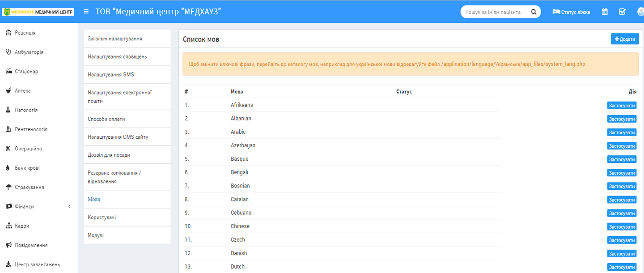Open Налаштування CMS сайту
Viewport: 644px width, 273px height.
coord(127,137)
